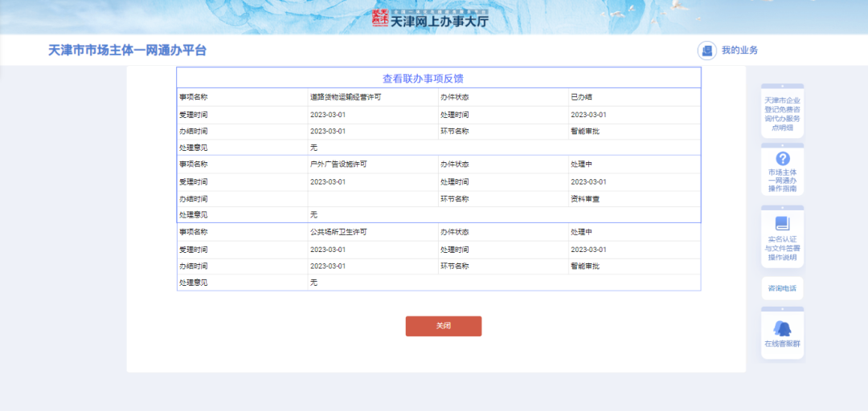868x411 pixels.
Task: Click the 关闭 button
Action: click(444, 326)
